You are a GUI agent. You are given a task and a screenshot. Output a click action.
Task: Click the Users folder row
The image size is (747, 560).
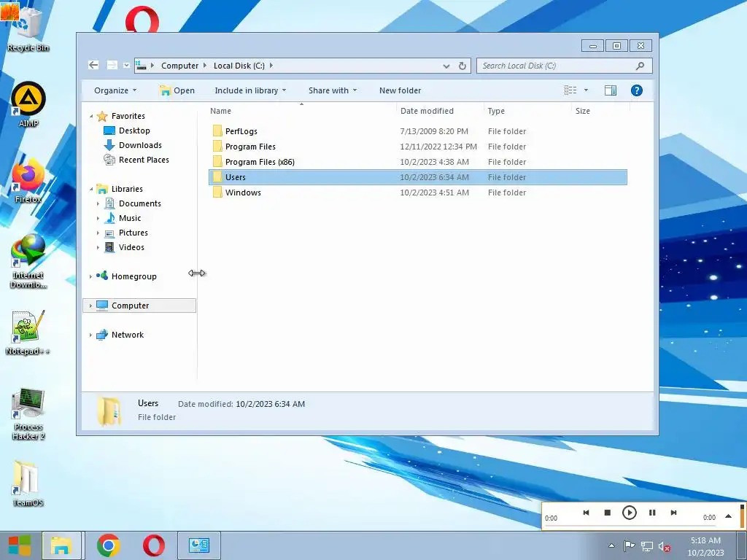pyautogui.click(x=418, y=177)
